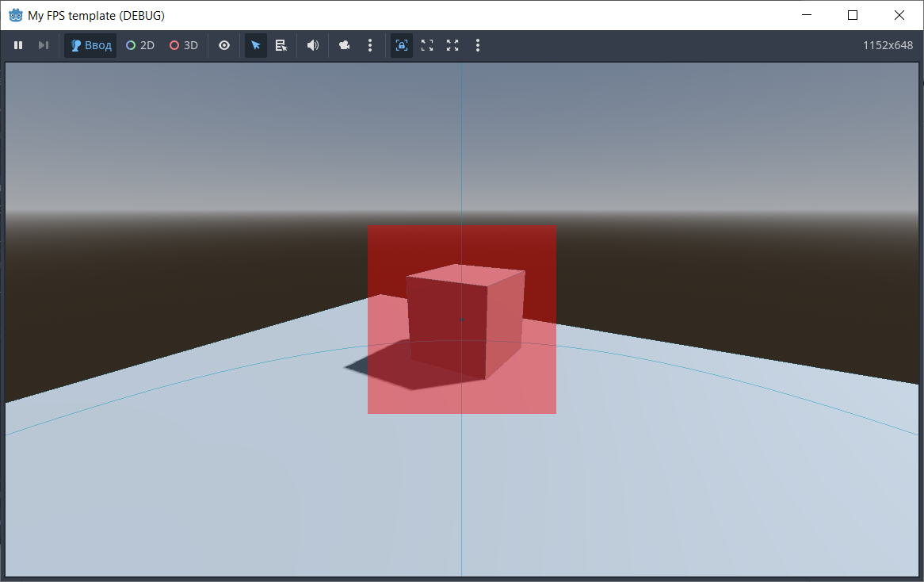The image size is (924, 582).
Task: Click the next frame step button
Action: tap(44, 46)
